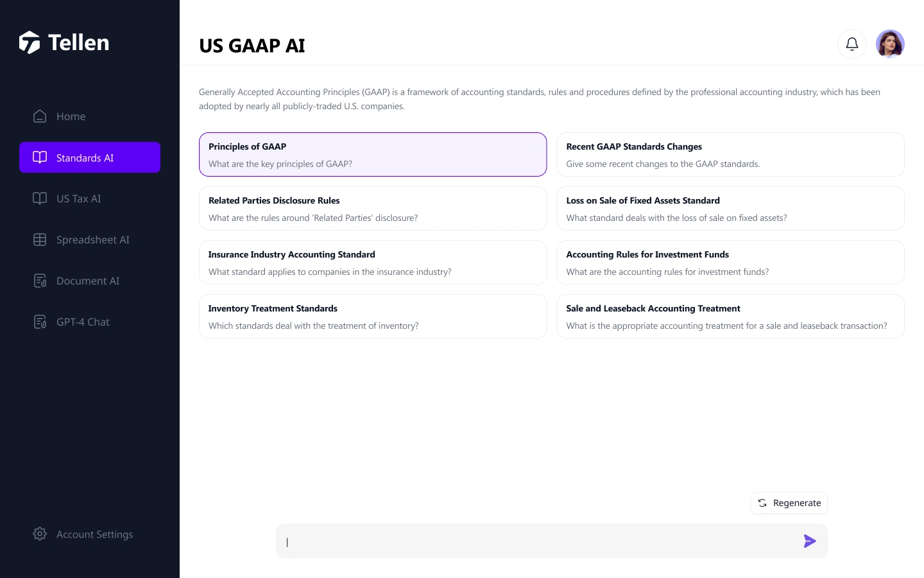Pick the Related Parties Disclosure Rules prompt

point(372,209)
